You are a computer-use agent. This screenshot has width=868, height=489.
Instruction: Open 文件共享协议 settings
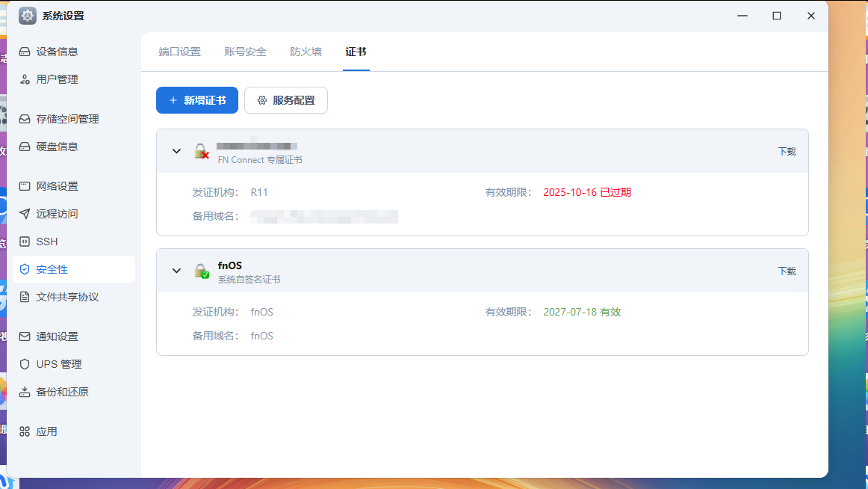(64, 295)
